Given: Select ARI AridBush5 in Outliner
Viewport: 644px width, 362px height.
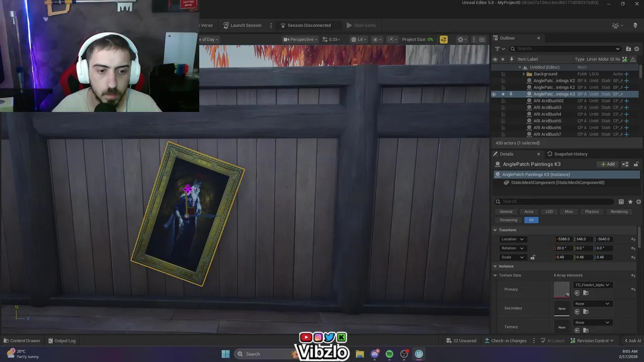Looking at the screenshot, I should tap(547, 121).
